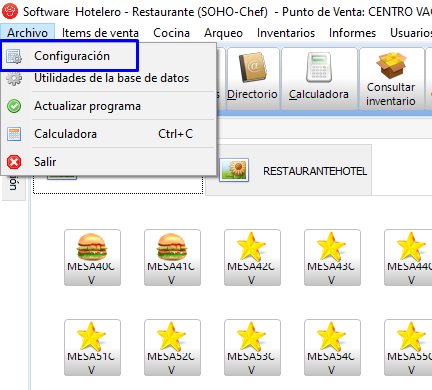
Task: Select table MESA43C star button
Action: click(332, 257)
